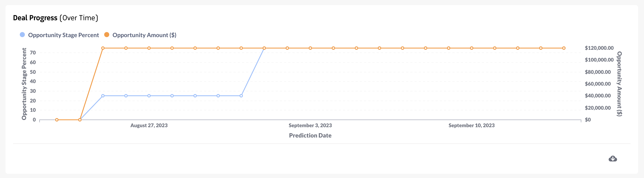
Task: Click the September 10, 2023 axis label
Action: point(471,125)
